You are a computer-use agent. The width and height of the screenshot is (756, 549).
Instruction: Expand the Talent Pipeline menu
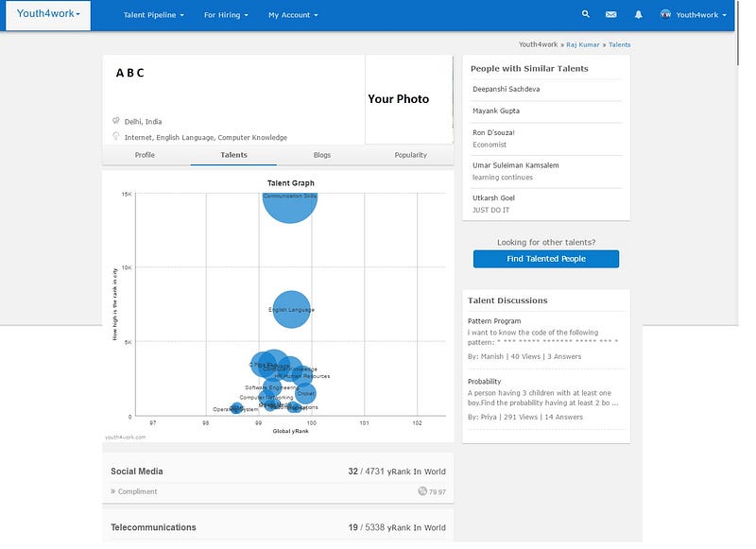tap(153, 15)
